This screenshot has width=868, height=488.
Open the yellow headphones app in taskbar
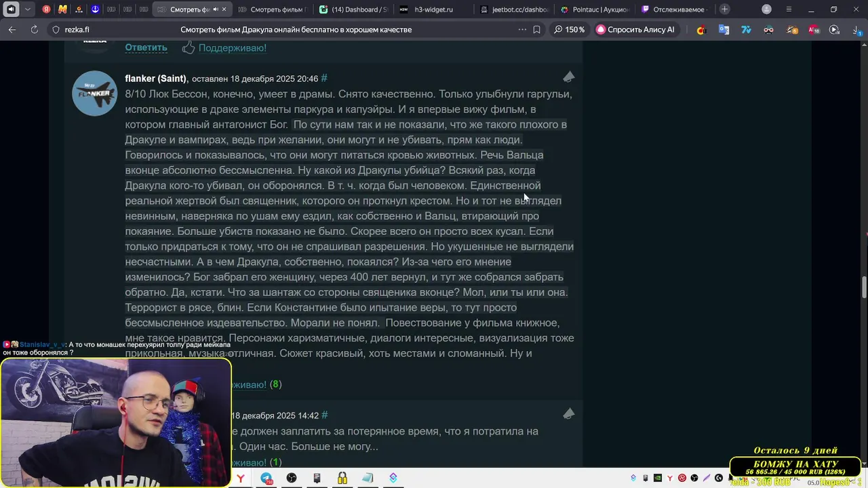[x=342, y=479]
